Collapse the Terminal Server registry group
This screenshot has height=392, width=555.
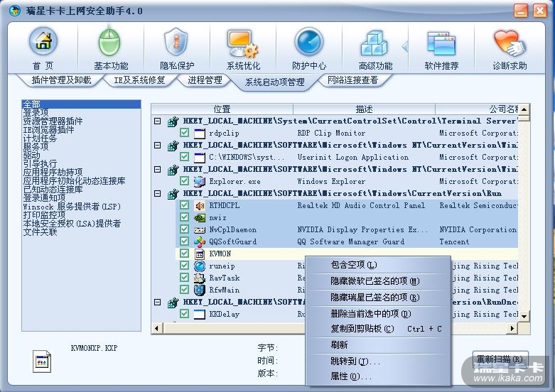158,121
